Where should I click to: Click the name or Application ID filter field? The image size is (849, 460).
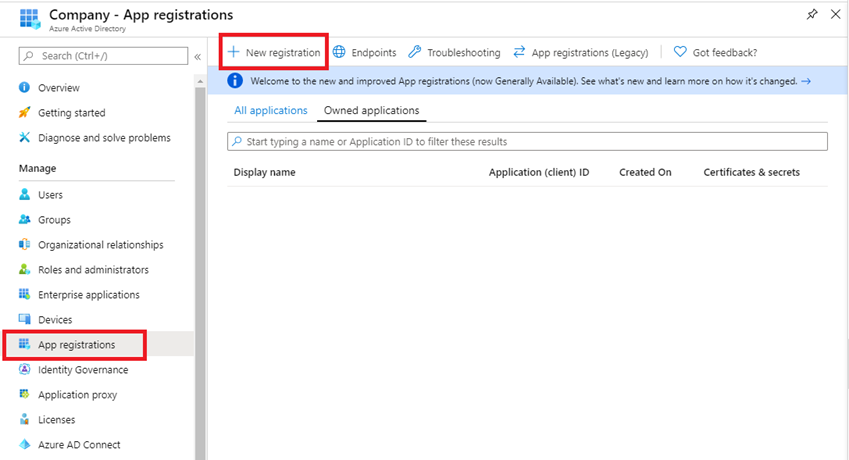point(527,141)
